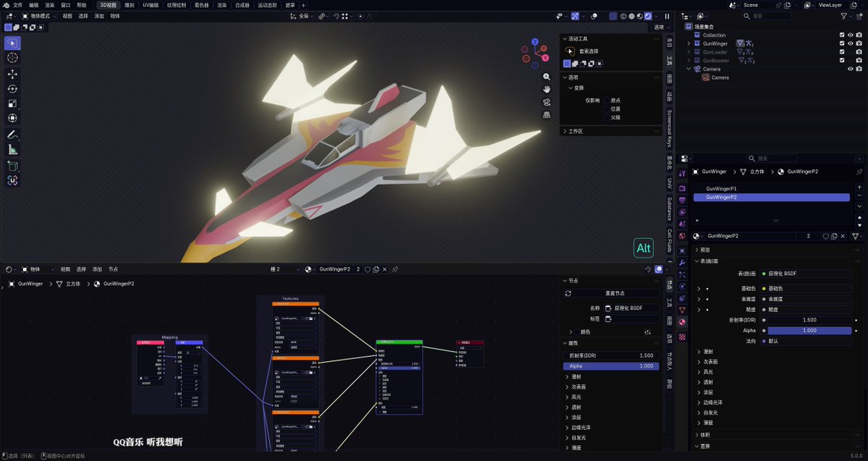Viewport: 868px width, 461px height.
Task: Open the Modifier Properties wrench tab
Action: (x=681, y=262)
